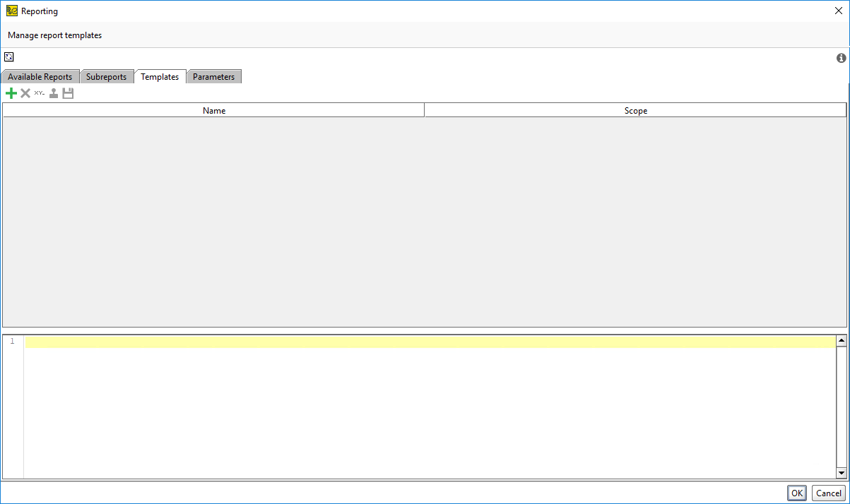Delete the selected template
The height and width of the screenshot is (504, 850).
click(x=25, y=92)
